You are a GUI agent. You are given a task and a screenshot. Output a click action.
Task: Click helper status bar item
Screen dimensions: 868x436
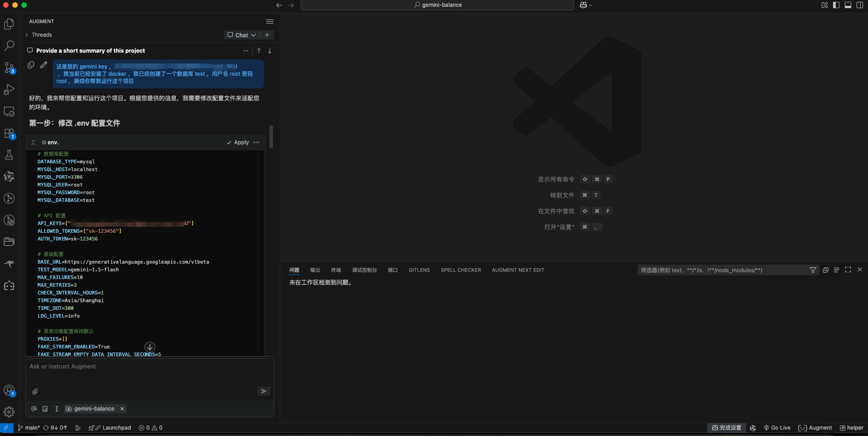click(x=852, y=428)
